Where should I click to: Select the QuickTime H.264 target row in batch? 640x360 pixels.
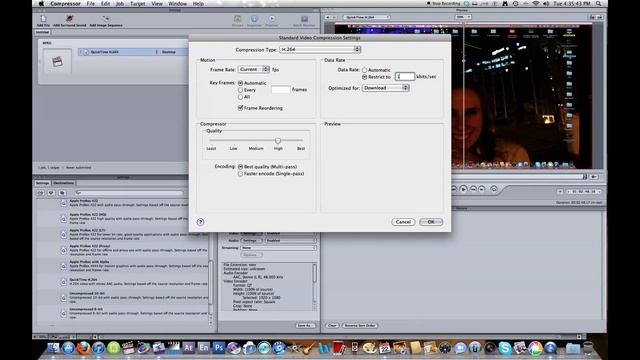click(133, 52)
